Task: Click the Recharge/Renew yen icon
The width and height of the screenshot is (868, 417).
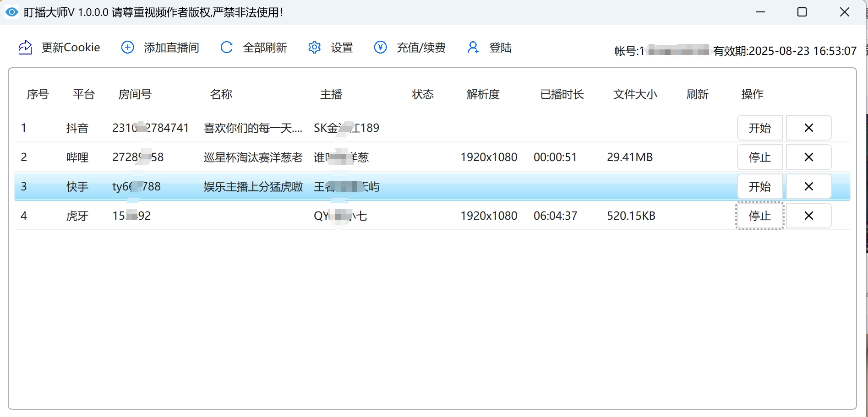Action: coord(380,48)
